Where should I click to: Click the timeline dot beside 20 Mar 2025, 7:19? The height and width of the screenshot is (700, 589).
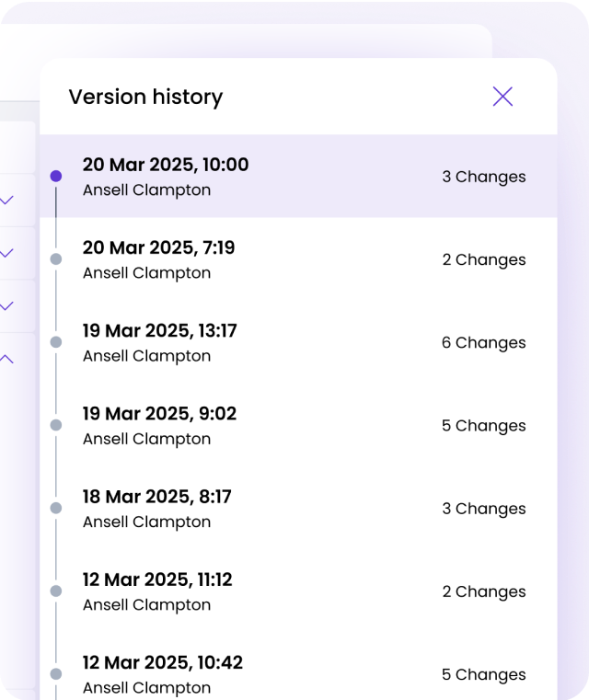tap(56, 259)
